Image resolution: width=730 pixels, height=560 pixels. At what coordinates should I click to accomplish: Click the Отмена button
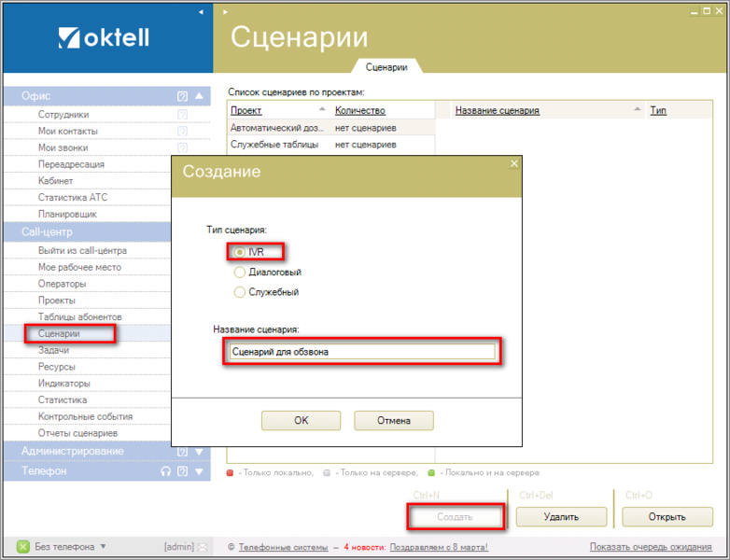(394, 420)
